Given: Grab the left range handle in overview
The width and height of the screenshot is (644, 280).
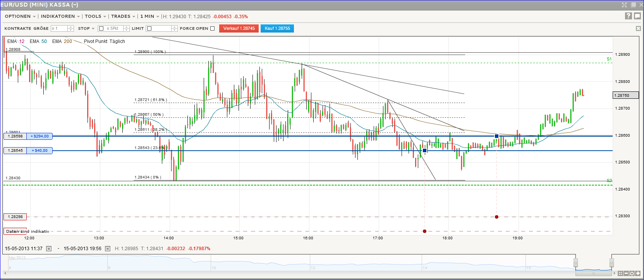Looking at the screenshot, I should 575,263.
